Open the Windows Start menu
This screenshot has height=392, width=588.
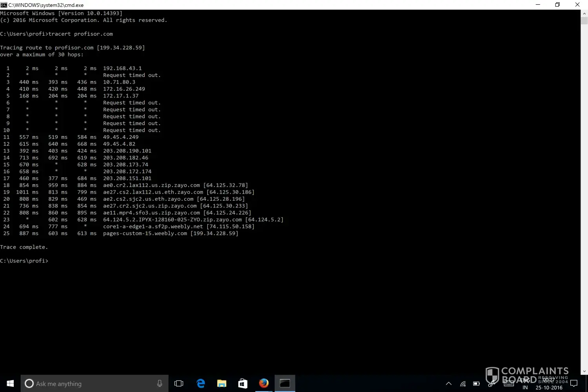10,383
